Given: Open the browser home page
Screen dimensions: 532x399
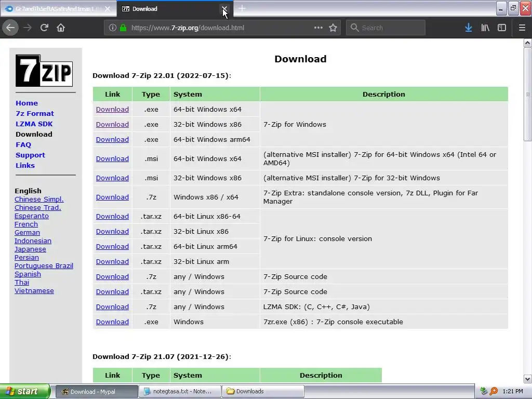Looking at the screenshot, I should pyautogui.click(x=61, y=28).
